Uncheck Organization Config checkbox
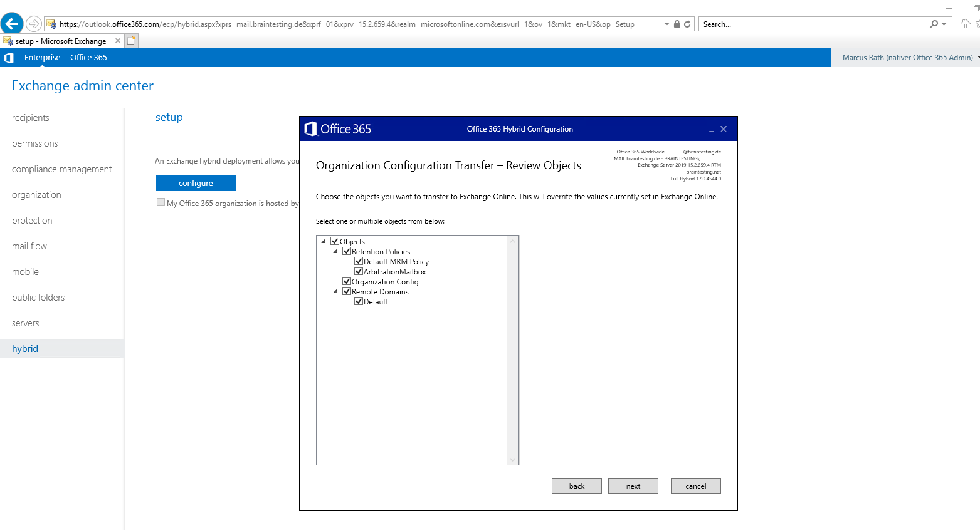980x530 pixels. click(347, 281)
